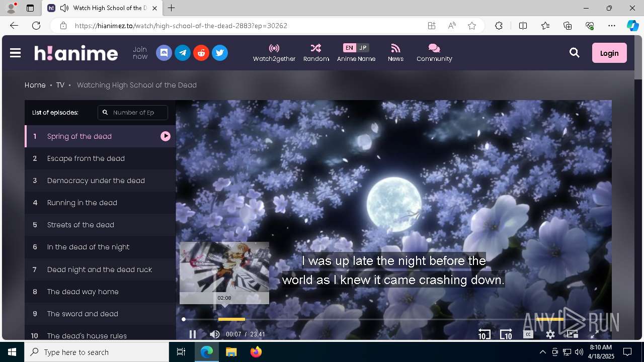This screenshot has width=644, height=362.
Task: Open Favorites list
Action: pyautogui.click(x=545, y=26)
